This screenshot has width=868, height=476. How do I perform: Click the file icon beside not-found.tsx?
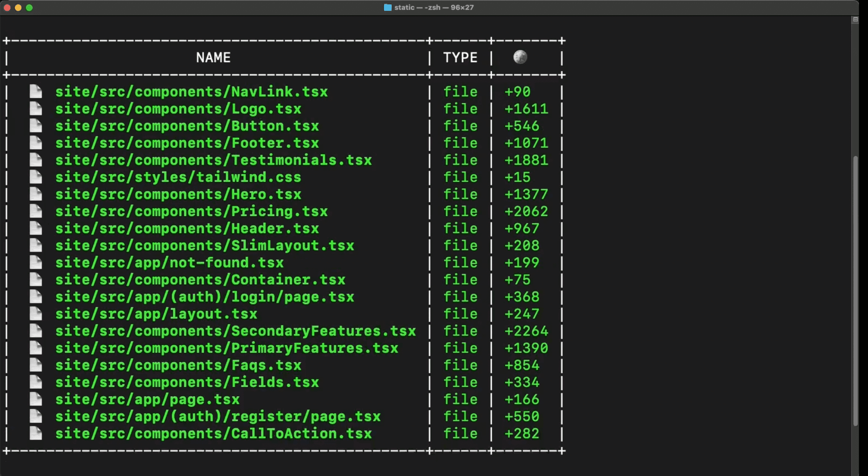coord(36,262)
